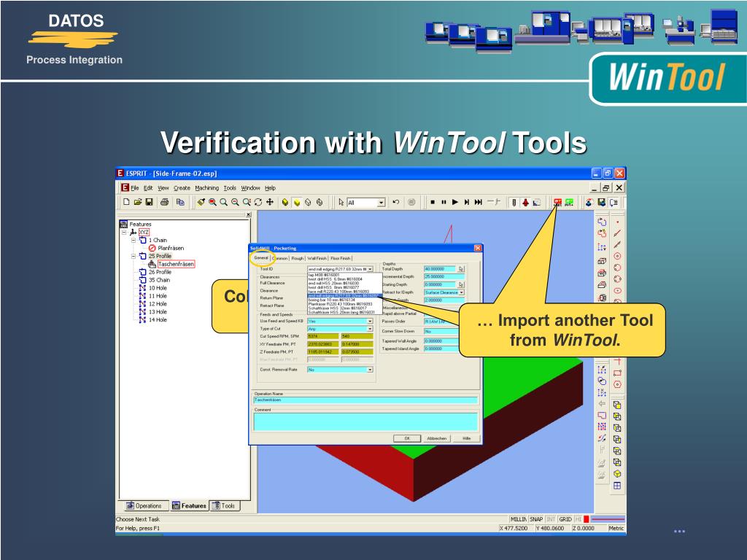Confirm the Pocketing dialog with OK

(x=407, y=438)
